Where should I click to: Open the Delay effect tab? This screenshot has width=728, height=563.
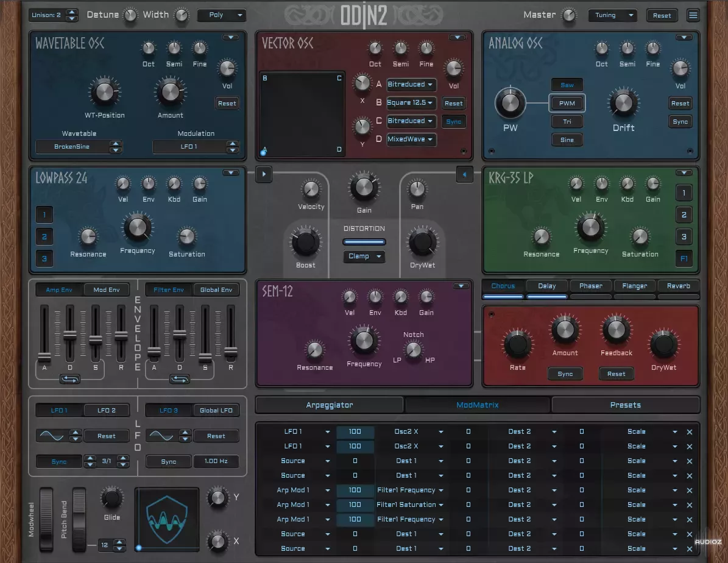pyautogui.click(x=547, y=286)
